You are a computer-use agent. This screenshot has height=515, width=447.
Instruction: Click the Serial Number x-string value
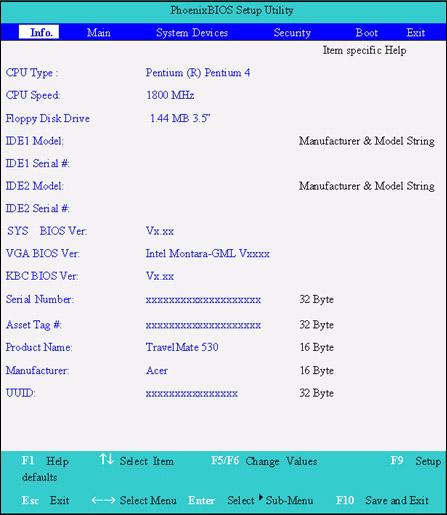click(x=203, y=300)
